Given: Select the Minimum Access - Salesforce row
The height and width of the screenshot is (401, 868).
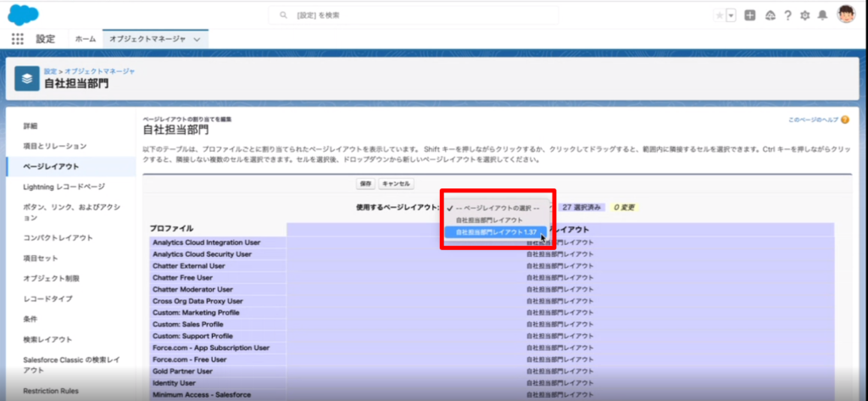Looking at the screenshot, I should (492, 394).
